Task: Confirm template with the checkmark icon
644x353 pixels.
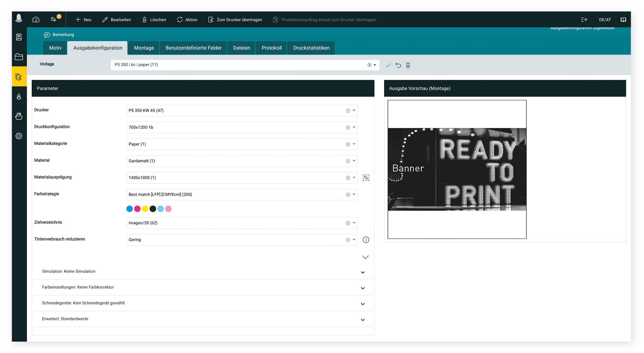Action: 388,65
